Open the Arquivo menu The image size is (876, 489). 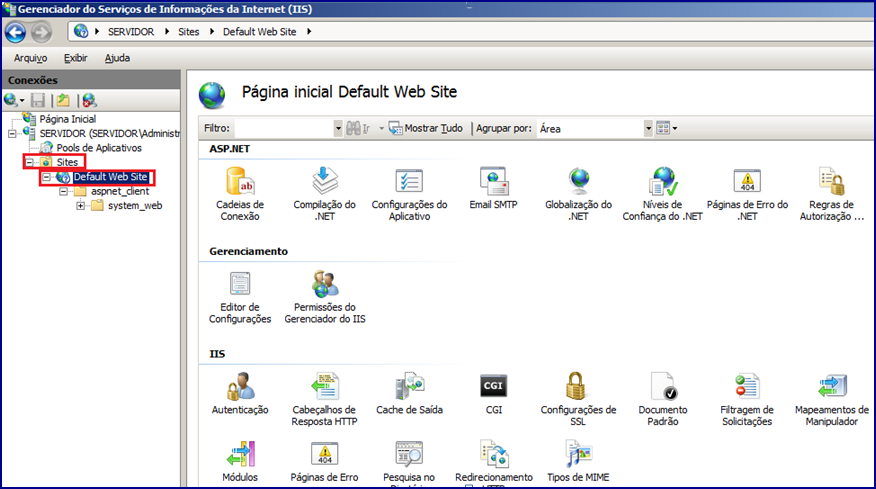[30, 58]
